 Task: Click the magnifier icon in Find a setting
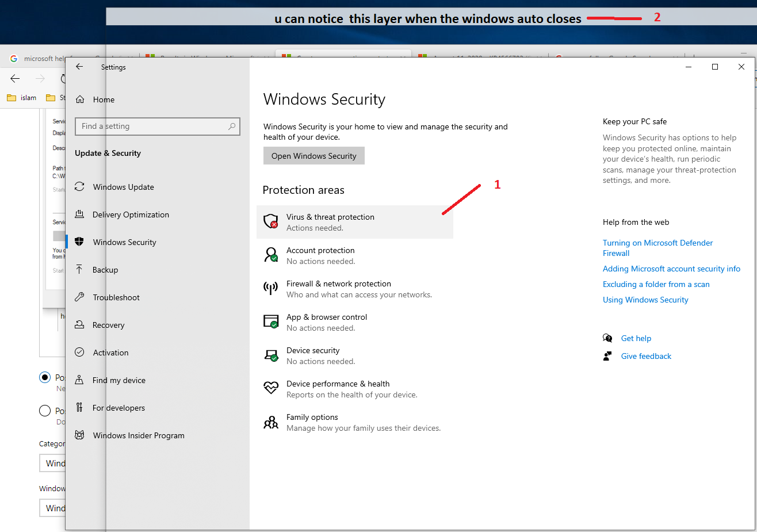(232, 126)
